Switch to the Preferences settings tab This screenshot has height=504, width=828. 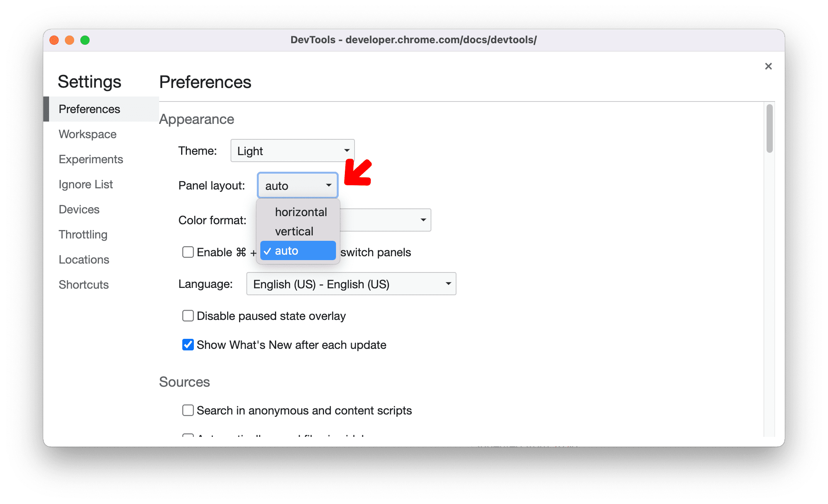pyautogui.click(x=90, y=108)
